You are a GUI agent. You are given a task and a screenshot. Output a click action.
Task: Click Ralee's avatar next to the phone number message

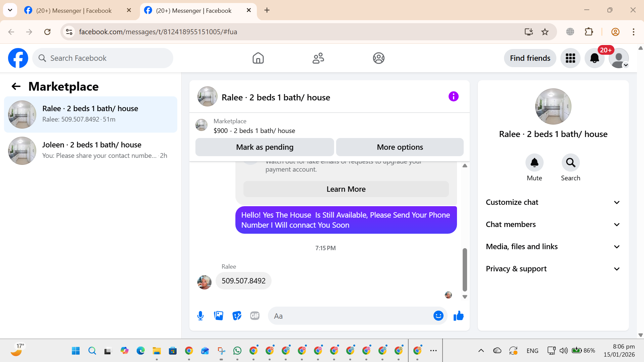(x=204, y=282)
